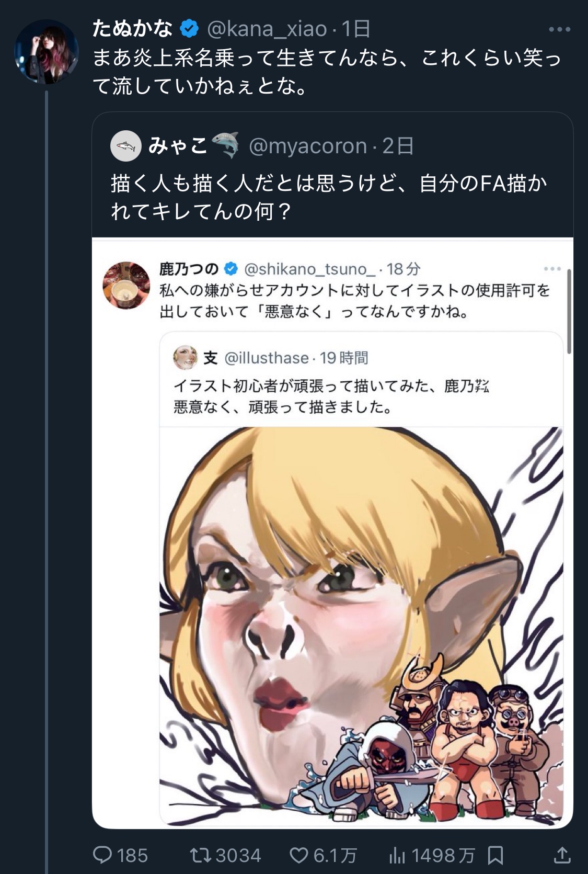
Task: Click the たぬかな display name
Action: click(132, 29)
